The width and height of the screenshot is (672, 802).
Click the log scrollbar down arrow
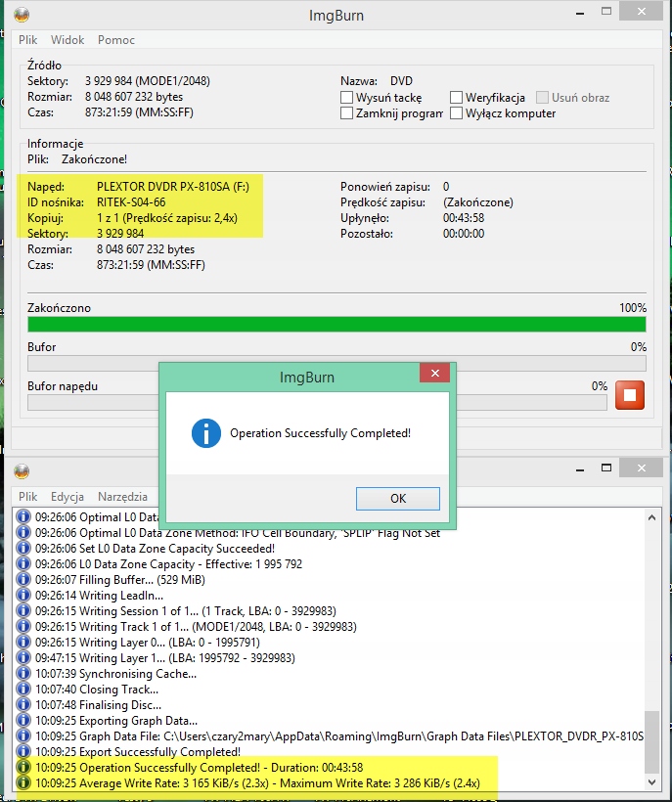click(651, 782)
